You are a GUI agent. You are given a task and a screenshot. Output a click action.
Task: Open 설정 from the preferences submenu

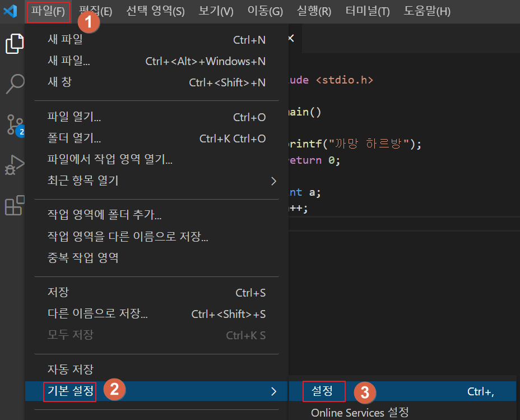coord(323,391)
